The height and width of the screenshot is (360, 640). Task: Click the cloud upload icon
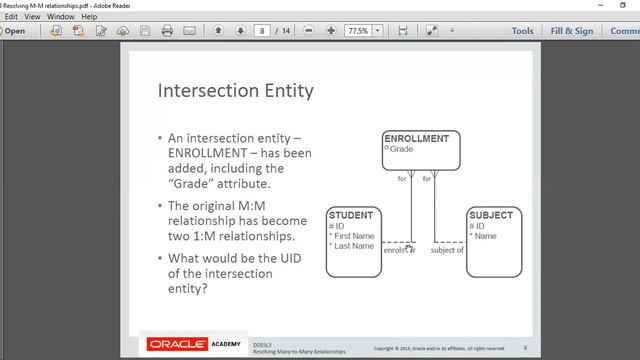123,31
